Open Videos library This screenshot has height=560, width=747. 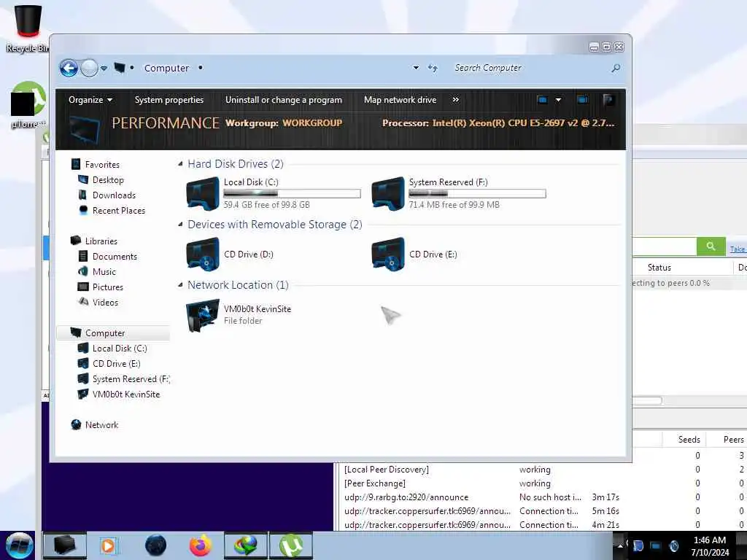coord(105,303)
